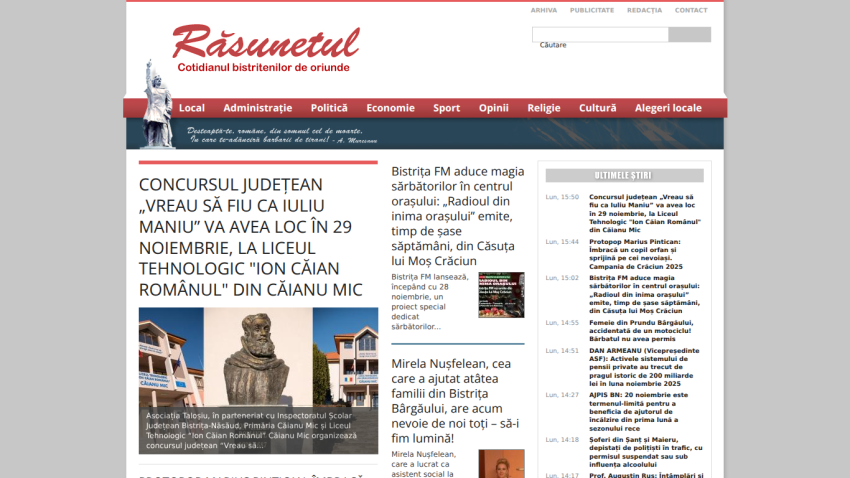Open the Protopop Marius Pintican news item
850x478 pixels.
[636, 254]
